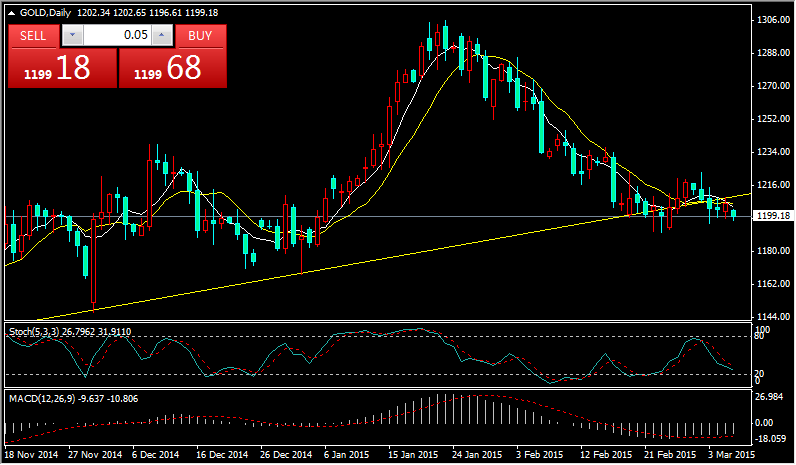
Task: Click the buy price panel 1199 68
Action: (x=173, y=69)
